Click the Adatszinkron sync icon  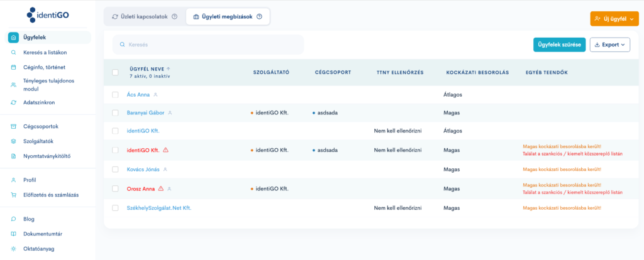[14, 102]
